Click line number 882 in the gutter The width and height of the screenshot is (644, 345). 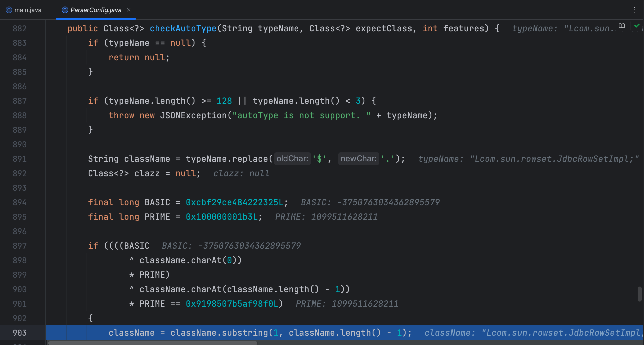coord(19,29)
